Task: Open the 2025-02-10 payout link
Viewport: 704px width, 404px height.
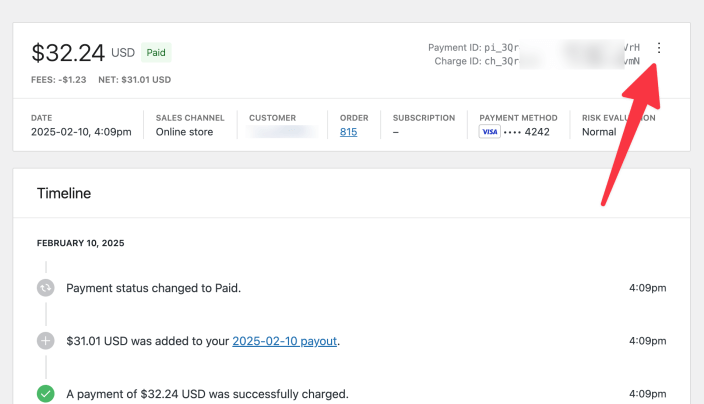Action: (x=285, y=341)
